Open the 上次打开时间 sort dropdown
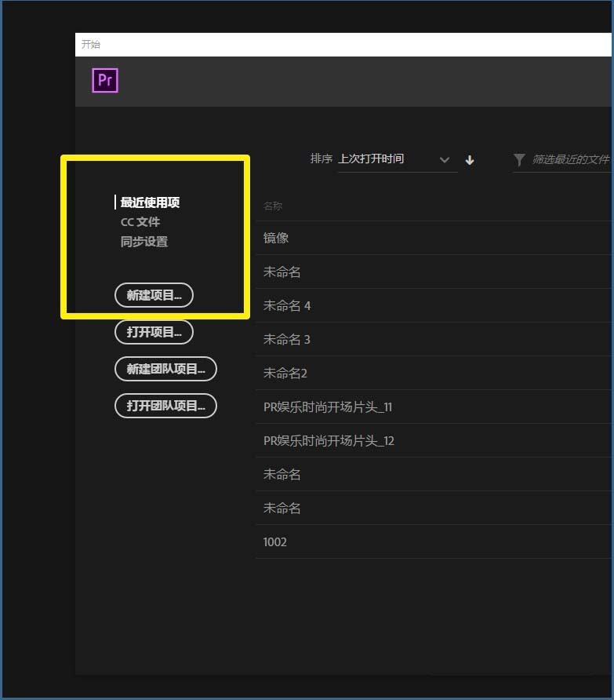 (x=398, y=159)
